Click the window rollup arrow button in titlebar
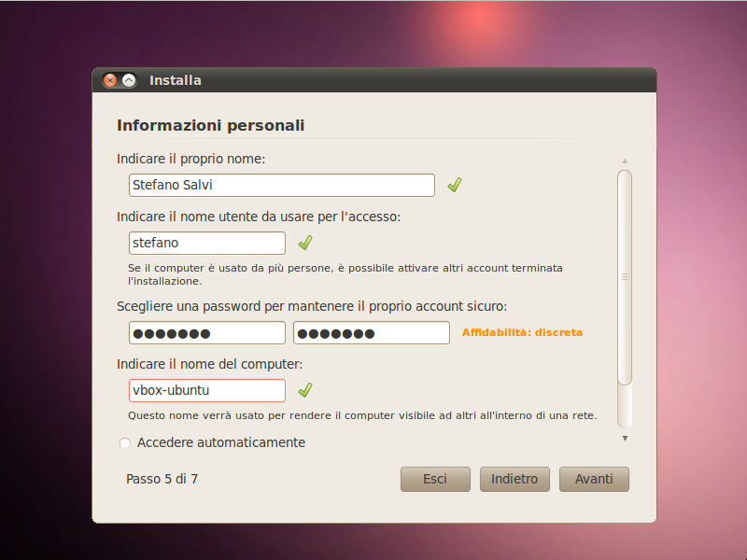This screenshot has width=747, height=560. pos(129,80)
